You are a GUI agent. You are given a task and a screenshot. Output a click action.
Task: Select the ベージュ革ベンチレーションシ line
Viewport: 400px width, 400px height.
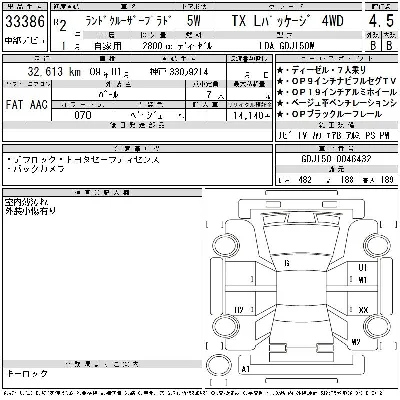(337, 103)
